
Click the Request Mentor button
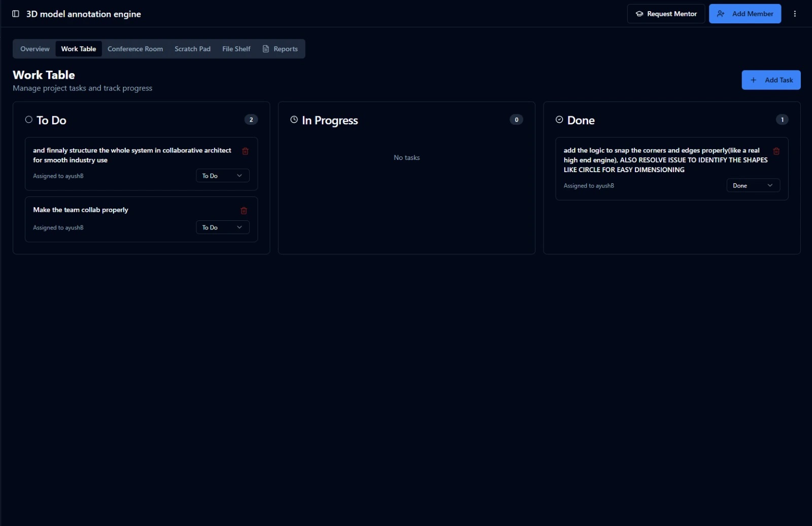(666, 14)
